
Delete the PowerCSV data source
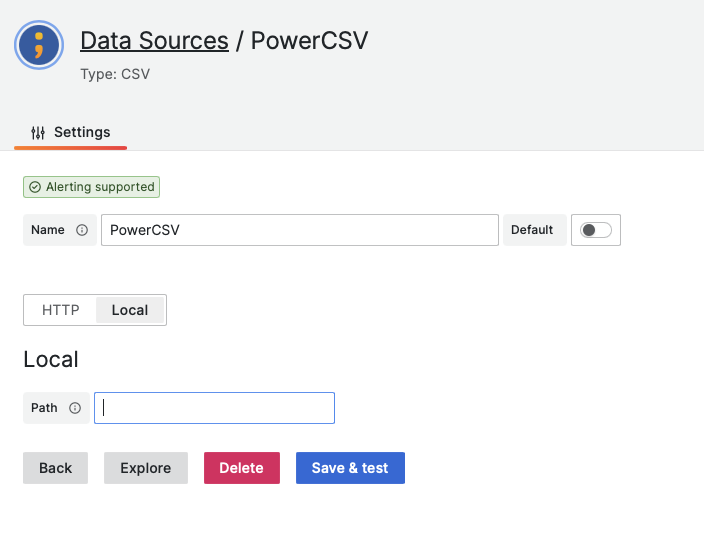pyautogui.click(x=242, y=468)
